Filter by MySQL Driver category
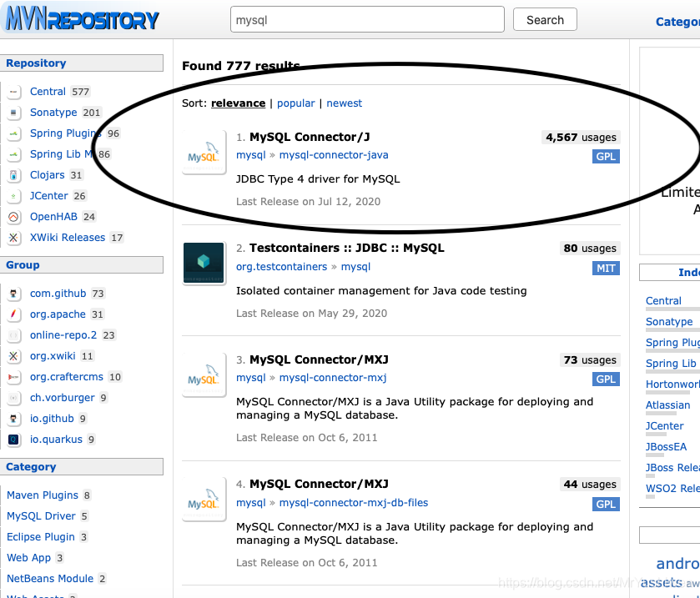 coord(41,516)
